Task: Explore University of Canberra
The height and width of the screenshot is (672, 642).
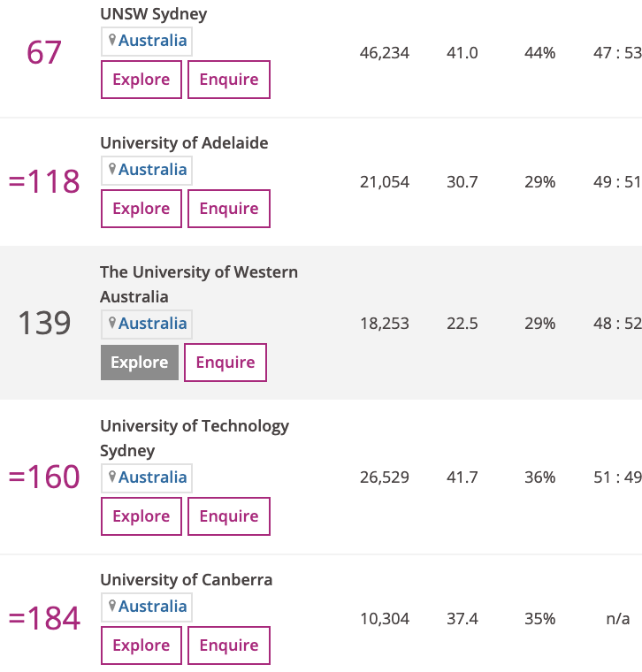Action: click(141, 645)
